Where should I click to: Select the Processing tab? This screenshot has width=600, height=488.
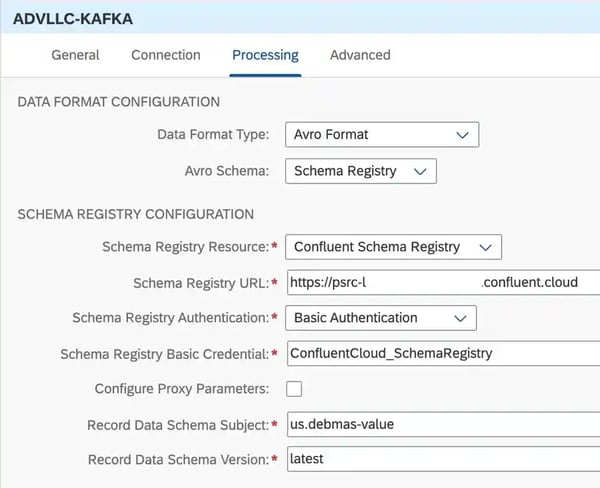click(265, 55)
